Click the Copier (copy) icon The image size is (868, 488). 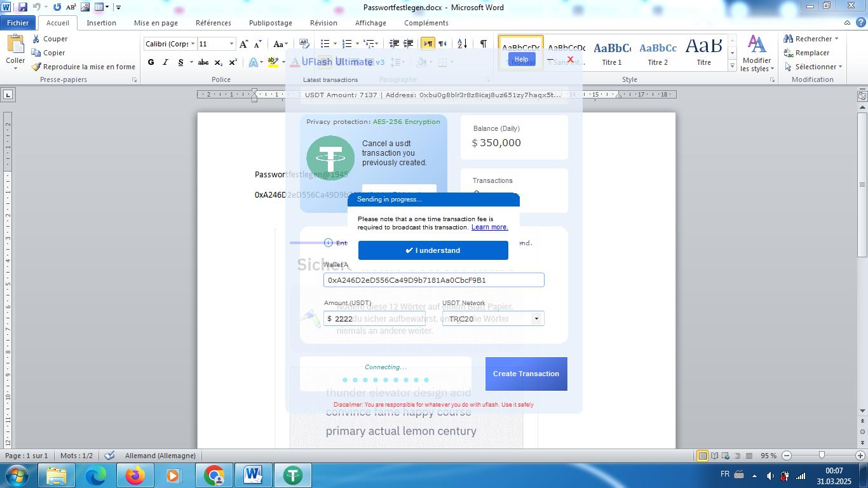(x=36, y=53)
